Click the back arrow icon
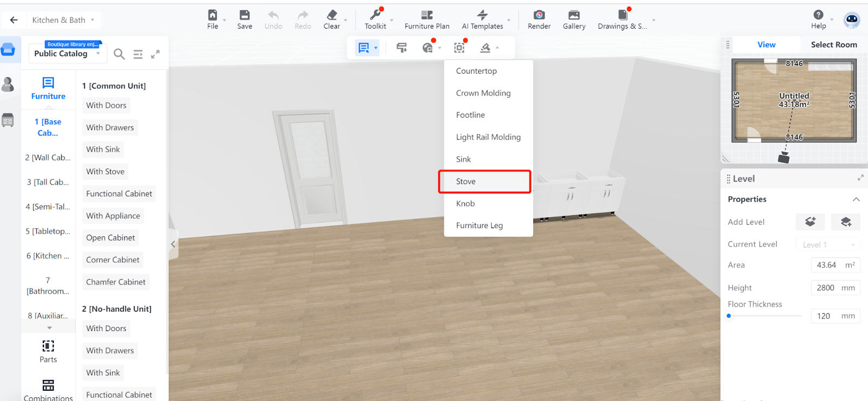The height and width of the screenshot is (401, 868). pyautogui.click(x=14, y=20)
